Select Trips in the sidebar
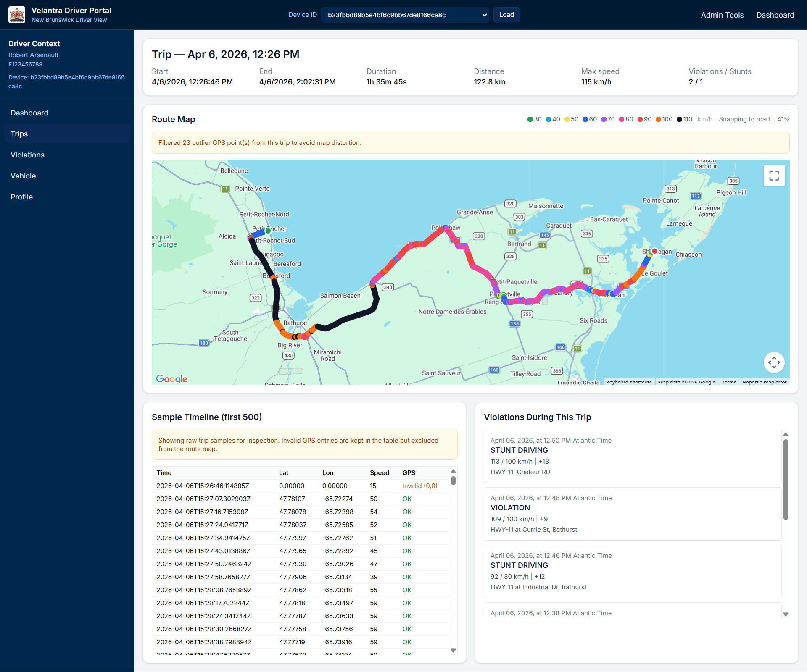The height and width of the screenshot is (672, 807). pos(67,134)
